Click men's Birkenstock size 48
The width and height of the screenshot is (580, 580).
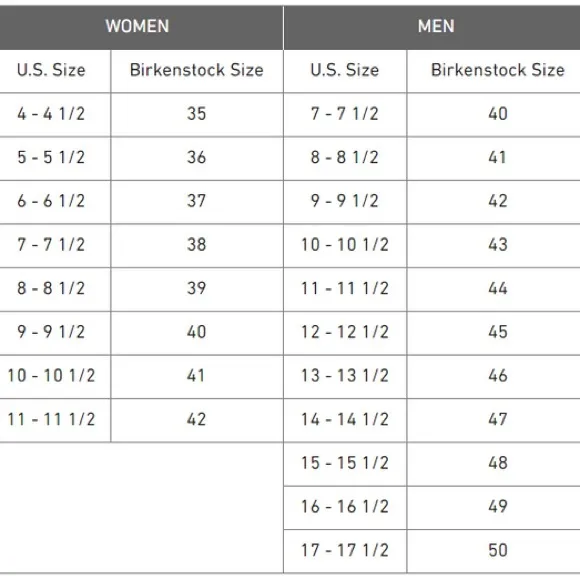[x=494, y=464]
